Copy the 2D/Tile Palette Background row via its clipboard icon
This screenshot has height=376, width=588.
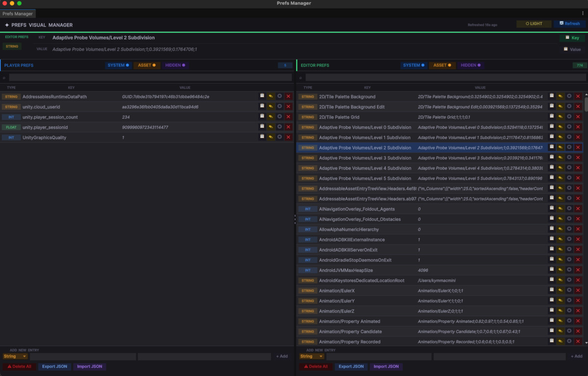[x=552, y=96]
